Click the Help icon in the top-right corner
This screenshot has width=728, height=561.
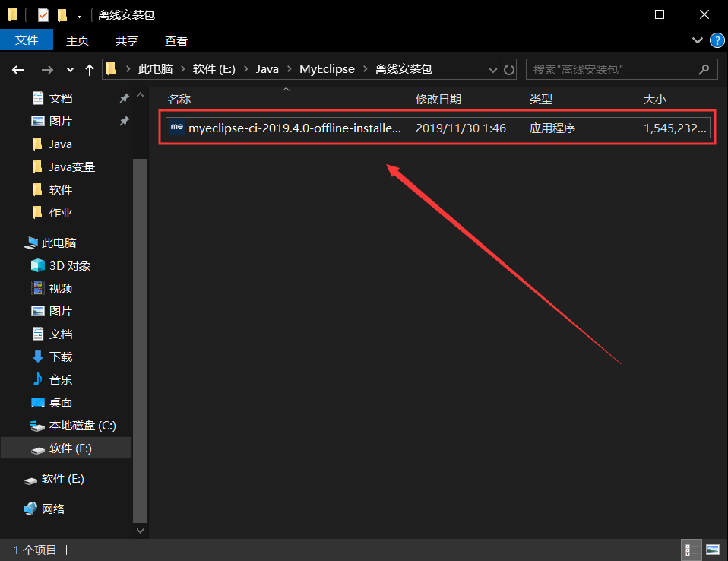[x=717, y=40]
